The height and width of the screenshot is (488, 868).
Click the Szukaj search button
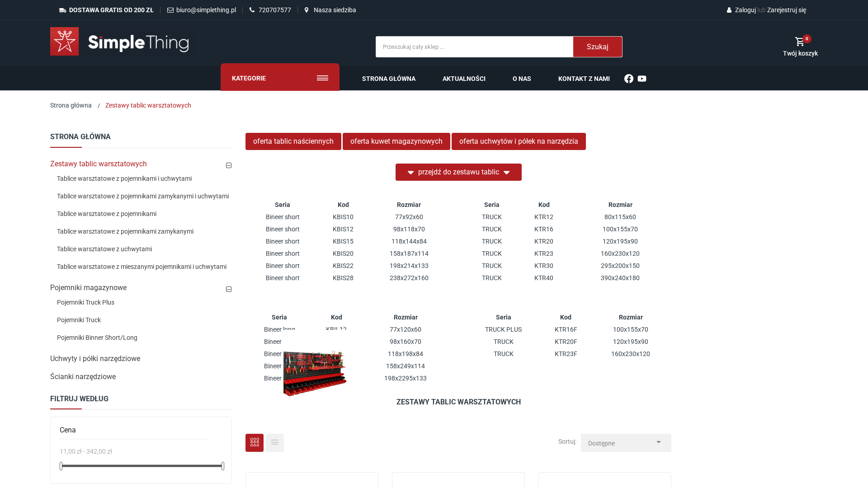(x=598, y=47)
